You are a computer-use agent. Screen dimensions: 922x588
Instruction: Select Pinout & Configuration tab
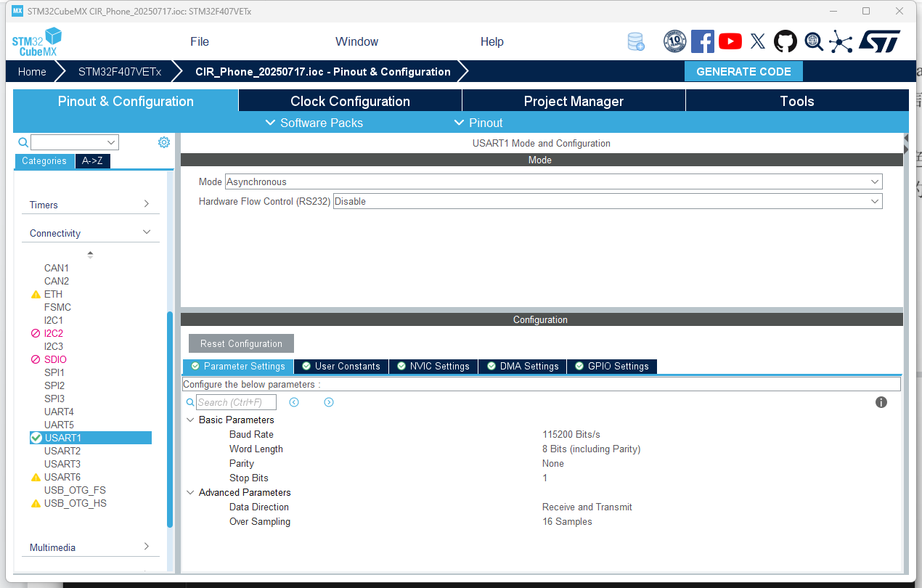(126, 101)
